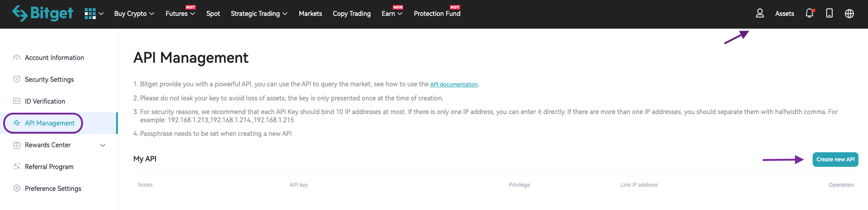Show notifications via bell icon
Screen dimensions: 868x210
[809, 14]
